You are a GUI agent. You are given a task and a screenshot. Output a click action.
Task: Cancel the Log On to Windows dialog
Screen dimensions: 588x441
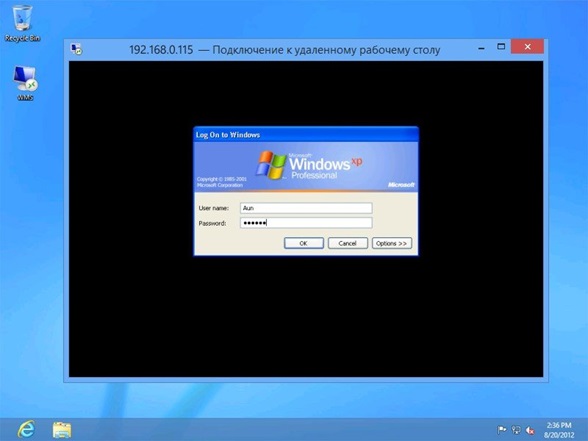348,243
